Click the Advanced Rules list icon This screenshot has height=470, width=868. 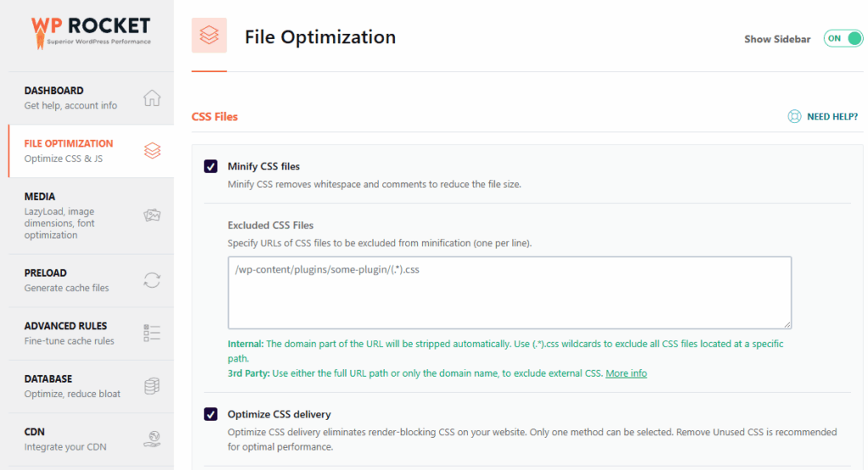[152, 333]
